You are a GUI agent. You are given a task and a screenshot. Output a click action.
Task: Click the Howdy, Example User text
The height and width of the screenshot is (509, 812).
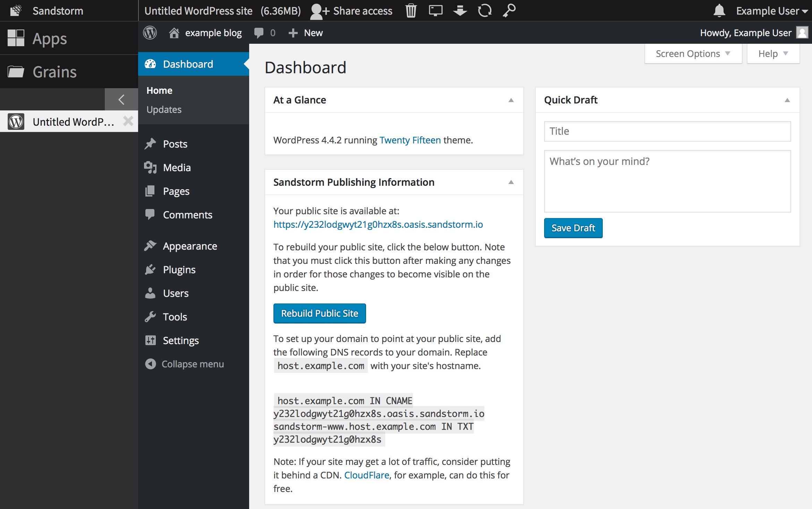tap(746, 33)
